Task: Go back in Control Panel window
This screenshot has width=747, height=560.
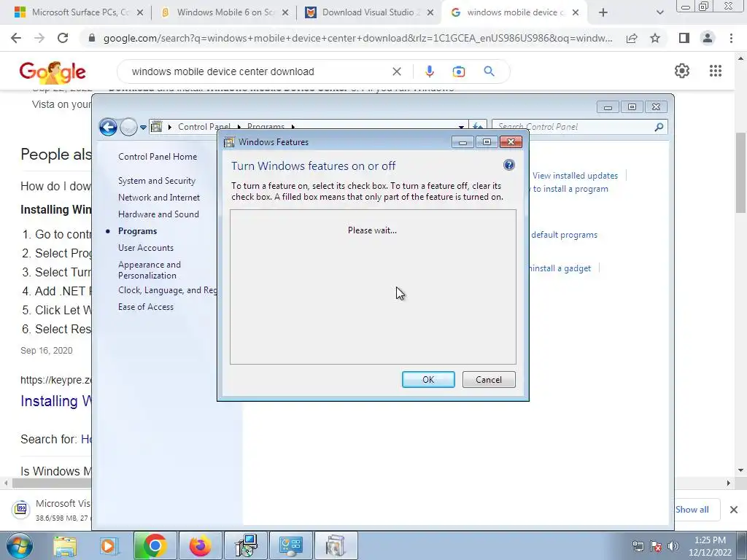Action: 108,127
